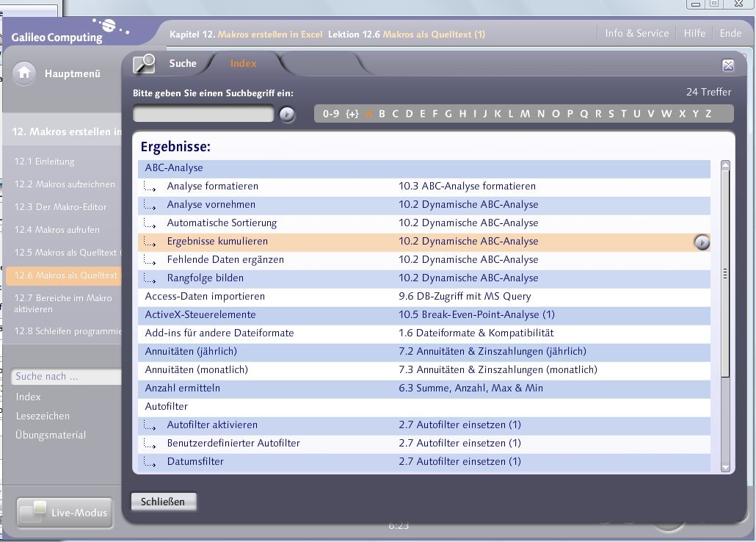Open lesson 12.4 Makros aufrufen
756x542 pixels.
57,230
